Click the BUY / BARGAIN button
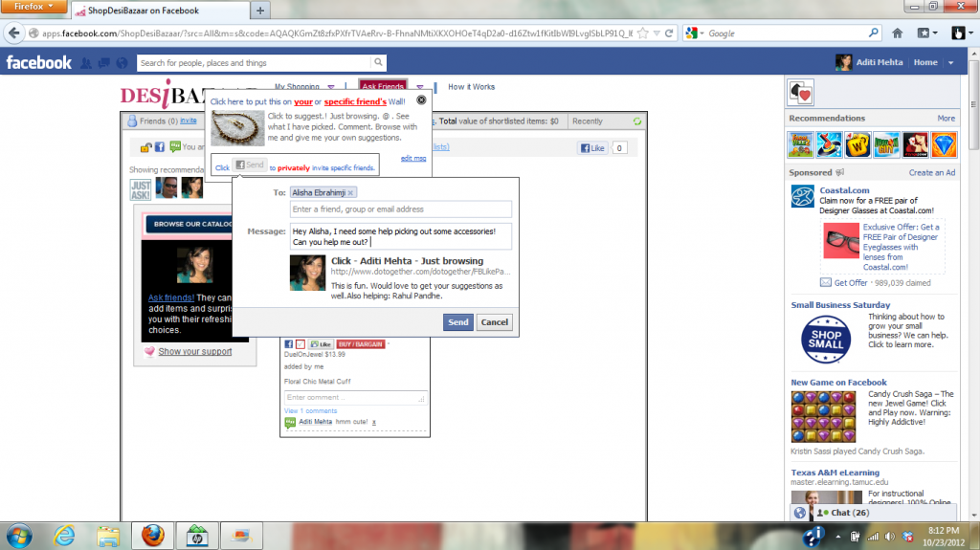Screen dimensions: 980x550 [361, 344]
